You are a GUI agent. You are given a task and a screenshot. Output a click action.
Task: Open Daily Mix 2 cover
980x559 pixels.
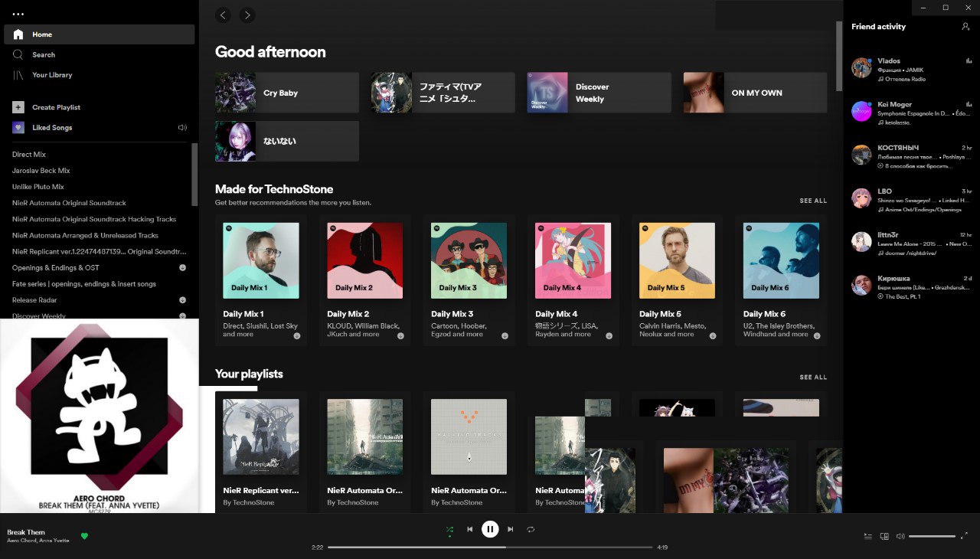pyautogui.click(x=365, y=260)
